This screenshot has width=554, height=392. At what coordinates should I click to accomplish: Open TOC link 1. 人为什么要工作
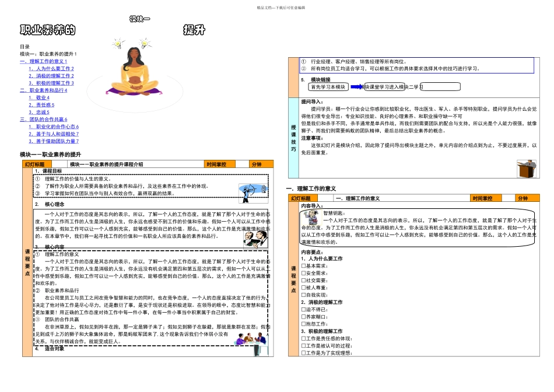[51, 69]
